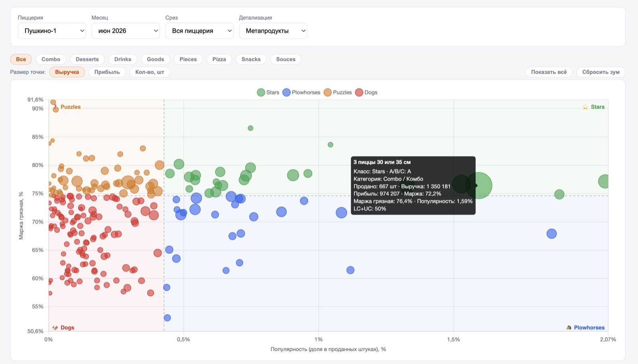Click the horse icon beside Plowhorses label

tap(569, 327)
